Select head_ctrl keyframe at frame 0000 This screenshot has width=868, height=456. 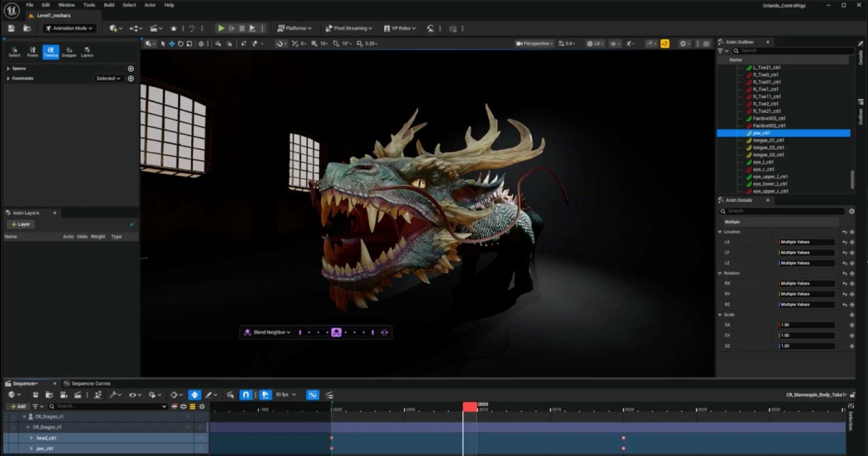coord(332,438)
